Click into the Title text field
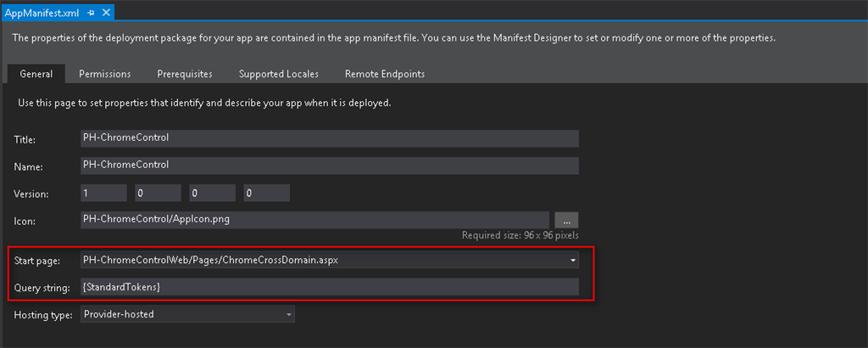 [329, 138]
